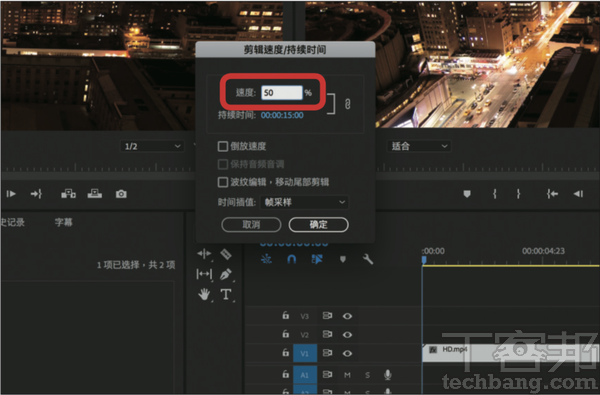This screenshot has height=395, width=600.
Task: Select the HD.mp4 clip in timeline
Action: click(510, 353)
